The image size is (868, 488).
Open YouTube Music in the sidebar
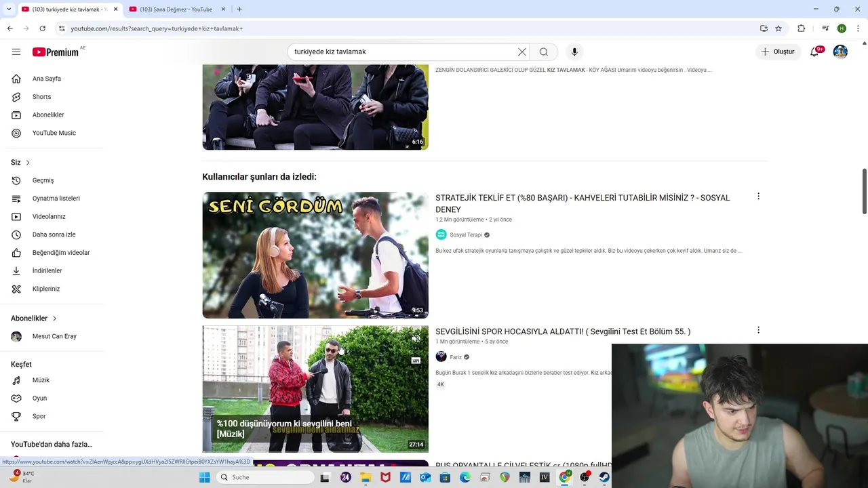point(53,133)
